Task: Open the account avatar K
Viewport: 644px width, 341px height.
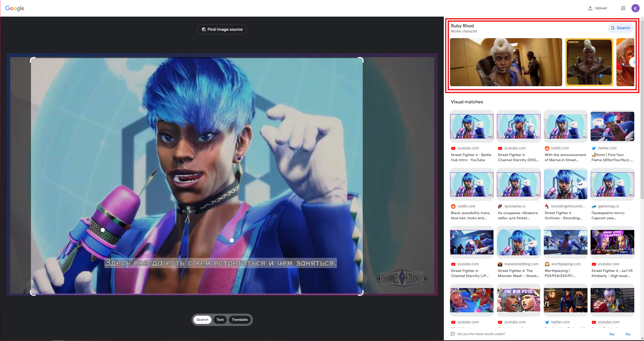Action: pyautogui.click(x=635, y=8)
